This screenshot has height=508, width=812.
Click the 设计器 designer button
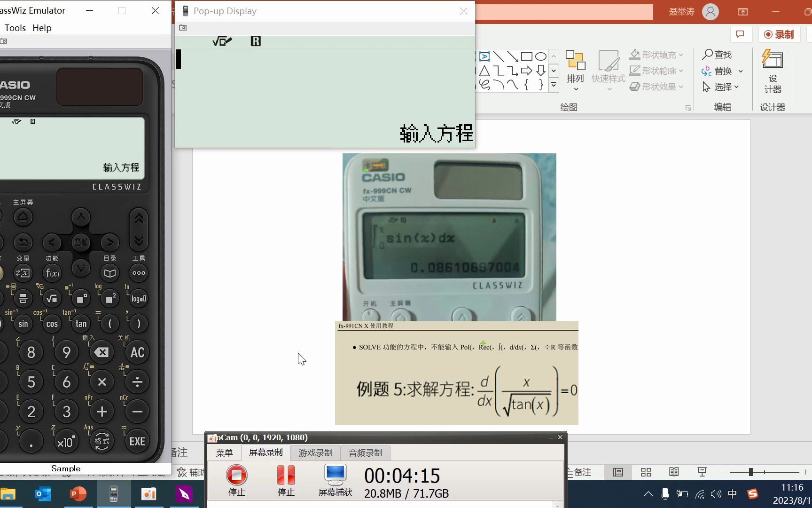(773, 71)
